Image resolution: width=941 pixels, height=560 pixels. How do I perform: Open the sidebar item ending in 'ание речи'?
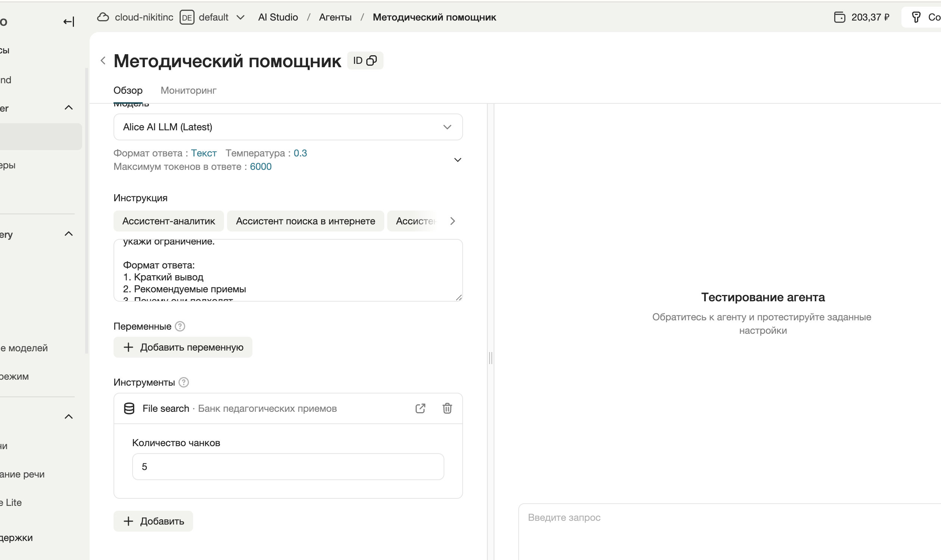(x=22, y=475)
